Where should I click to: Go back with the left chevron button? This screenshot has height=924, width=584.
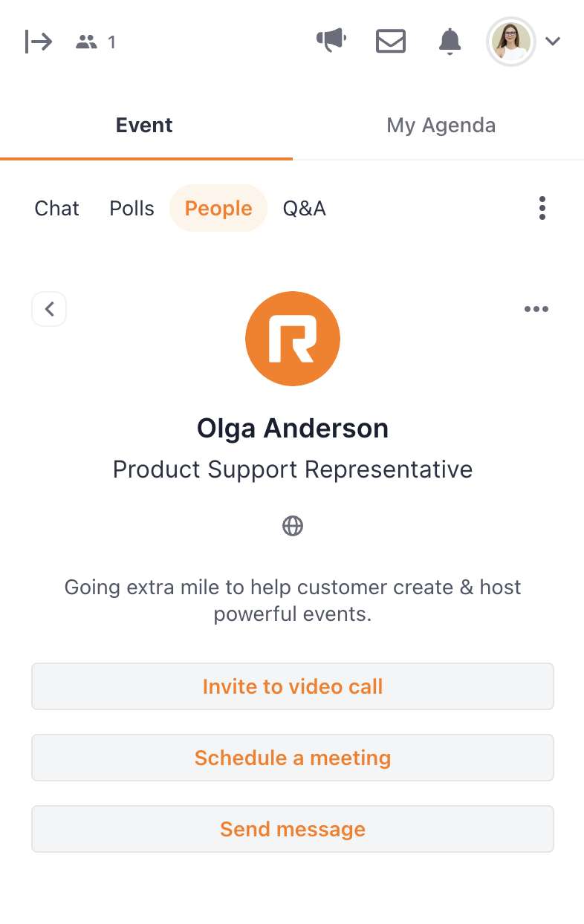pos(49,309)
